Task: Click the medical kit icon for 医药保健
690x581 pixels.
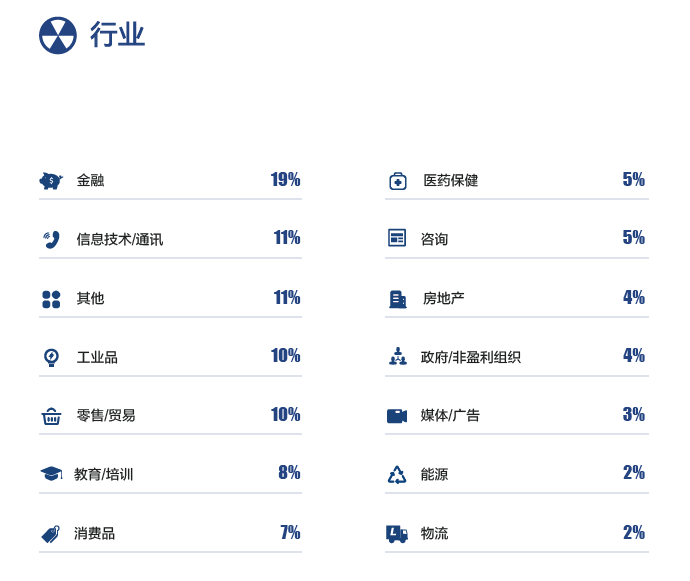Action: pyautogui.click(x=397, y=181)
